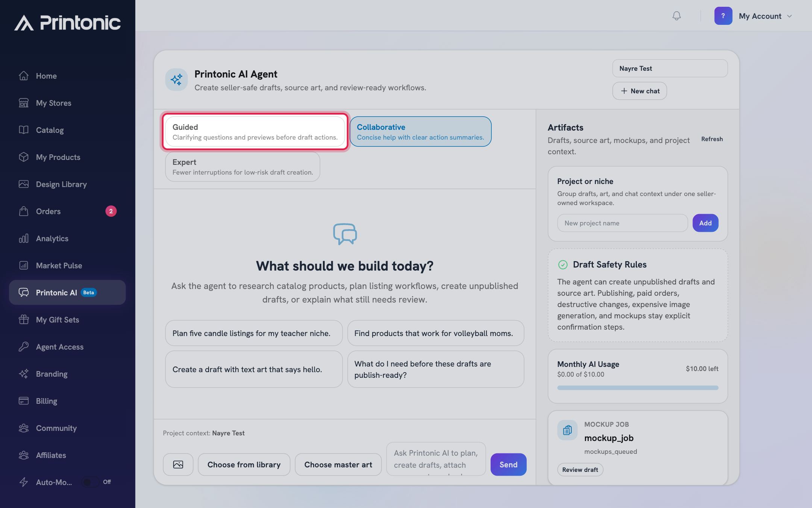Focus the Ask Printonic AI message box
The height and width of the screenshot is (508, 812).
(436, 459)
